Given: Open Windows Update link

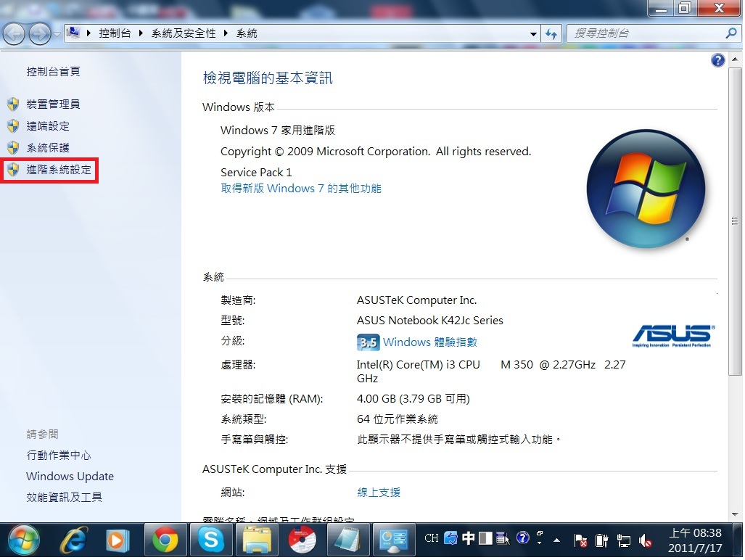Looking at the screenshot, I should [x=70, y=476].
